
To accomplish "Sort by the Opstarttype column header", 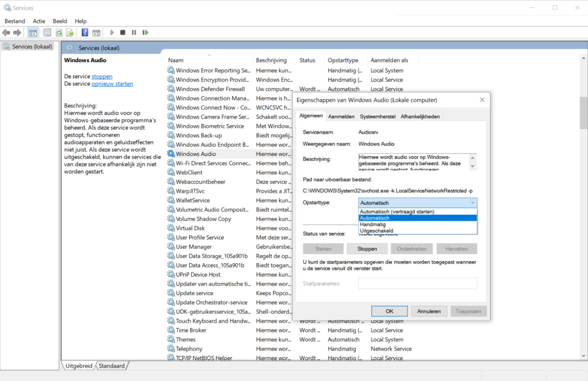I will click(x=346, y=60).
